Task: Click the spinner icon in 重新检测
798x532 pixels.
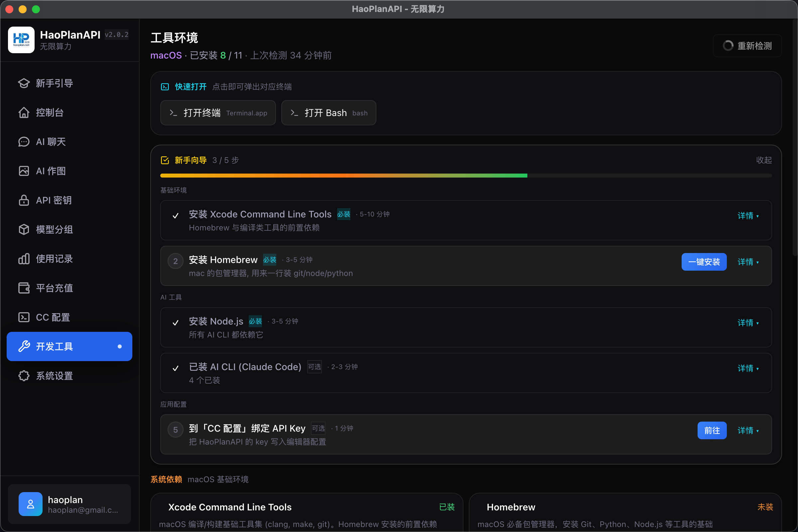Action: click(728, 46)
